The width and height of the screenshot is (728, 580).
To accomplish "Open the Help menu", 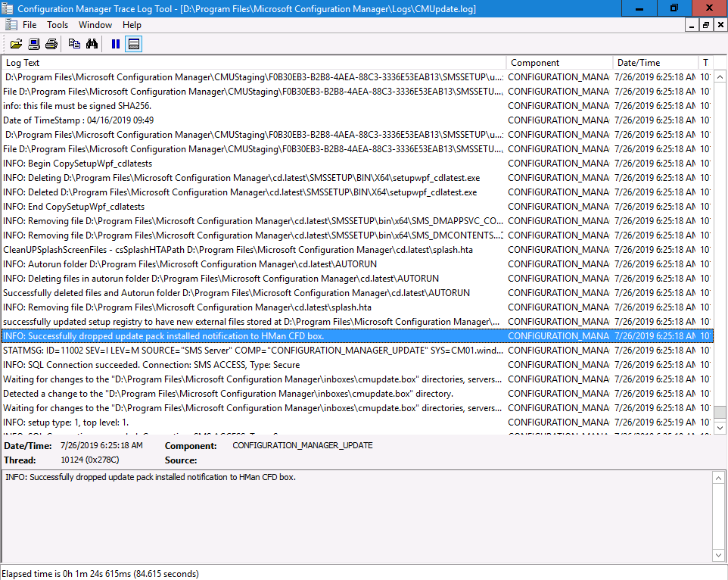I will (132, 25).
